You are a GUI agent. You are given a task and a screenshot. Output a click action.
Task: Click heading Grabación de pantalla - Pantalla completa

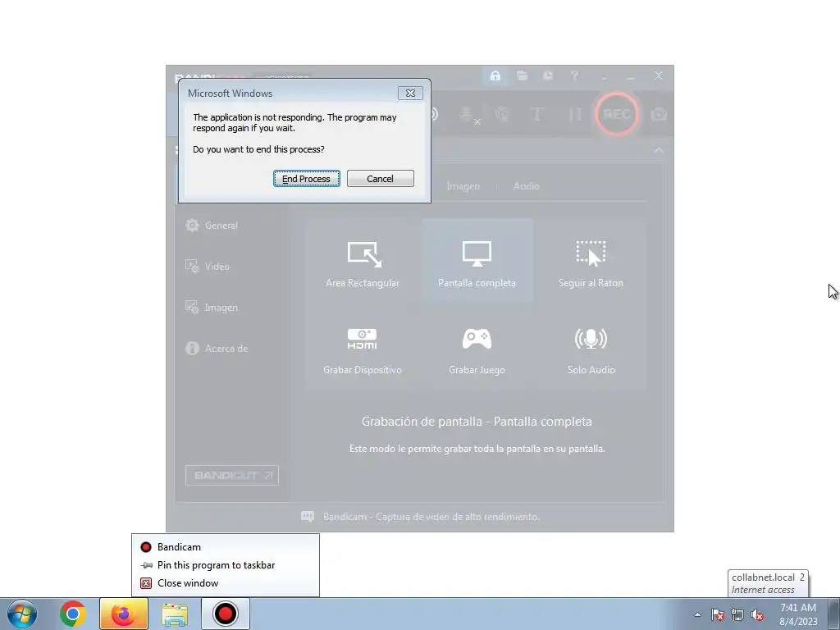pos(477,422)
